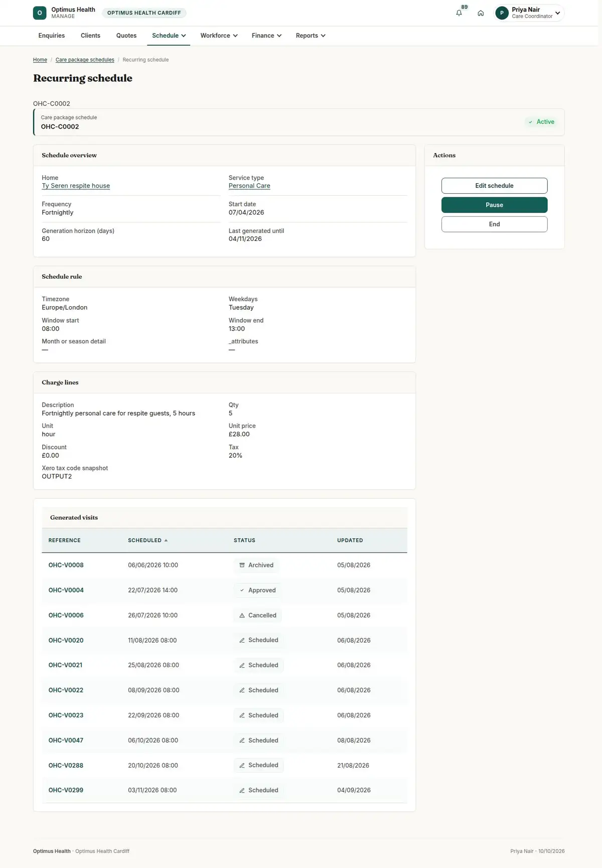This screenshot has width=602, height=868.
Task: Click the Reference column header
Action: tap(64, 540)
